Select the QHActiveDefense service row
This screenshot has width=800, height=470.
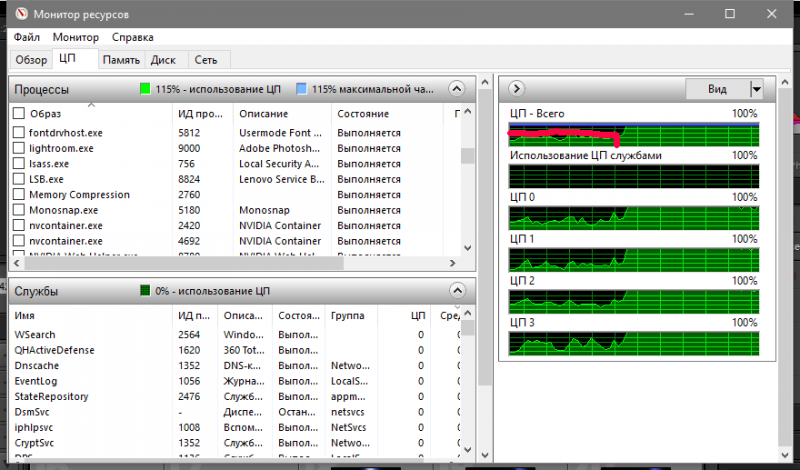click(x=235, y=350)
